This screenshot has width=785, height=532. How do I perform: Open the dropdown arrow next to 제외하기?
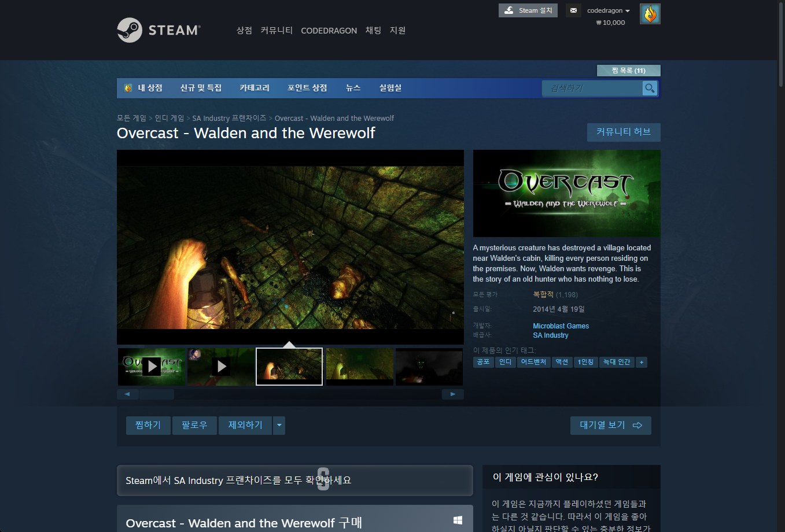tap(279, 426)
